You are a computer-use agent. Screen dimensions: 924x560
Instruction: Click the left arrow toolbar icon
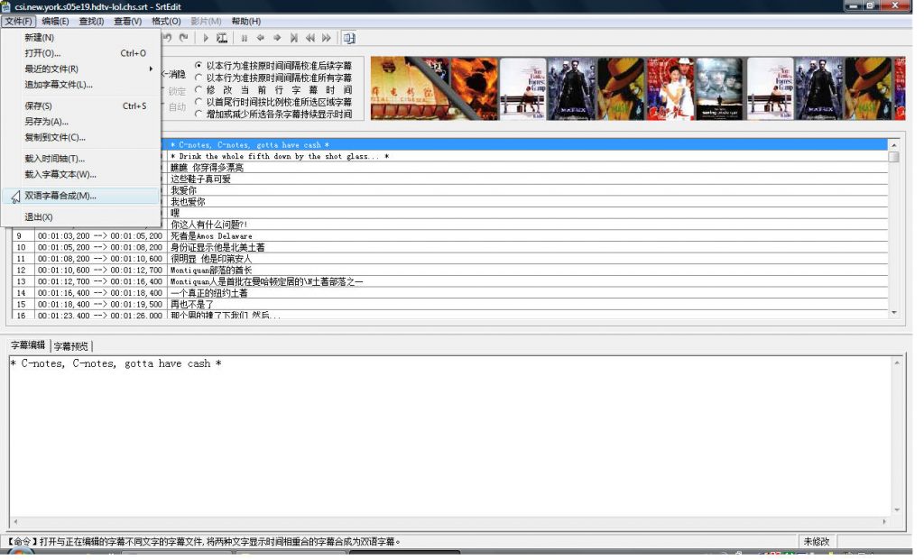(x=261, y=38)
